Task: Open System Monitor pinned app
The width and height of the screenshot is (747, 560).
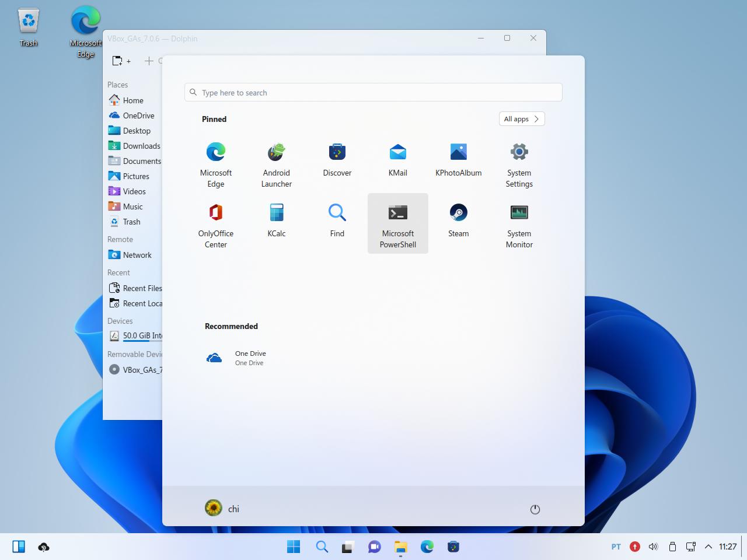Action: (x=519, y=224)
